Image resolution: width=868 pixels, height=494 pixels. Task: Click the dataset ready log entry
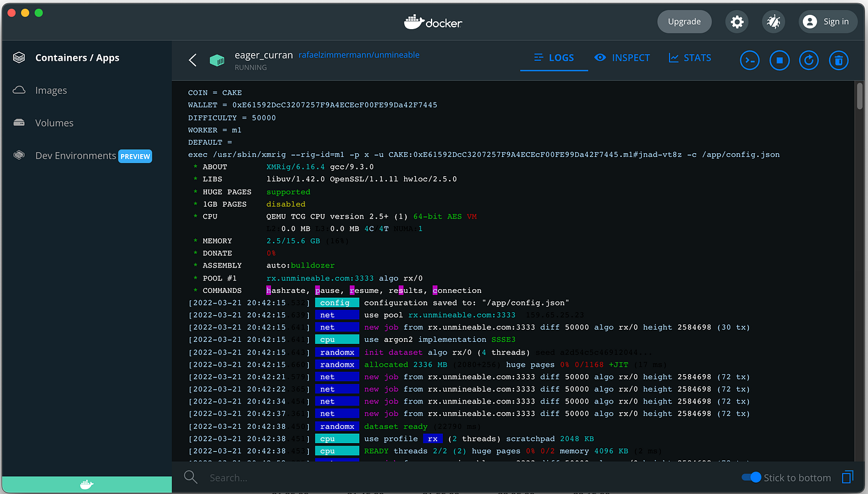coord(396,426)
